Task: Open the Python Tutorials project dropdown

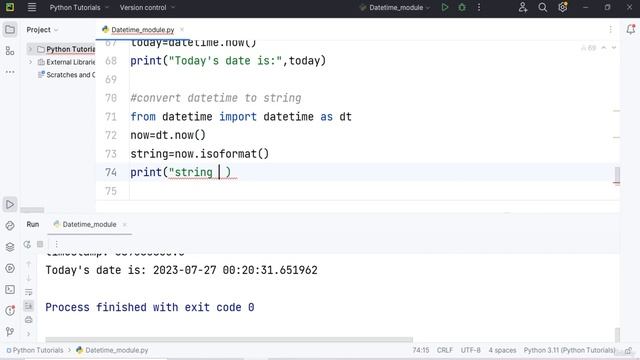Action: [x=79, y=7]
